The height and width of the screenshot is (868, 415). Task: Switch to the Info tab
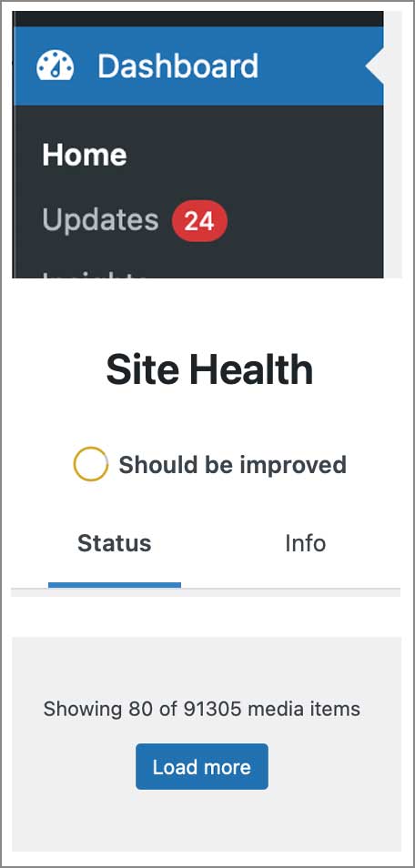[305, 543]
